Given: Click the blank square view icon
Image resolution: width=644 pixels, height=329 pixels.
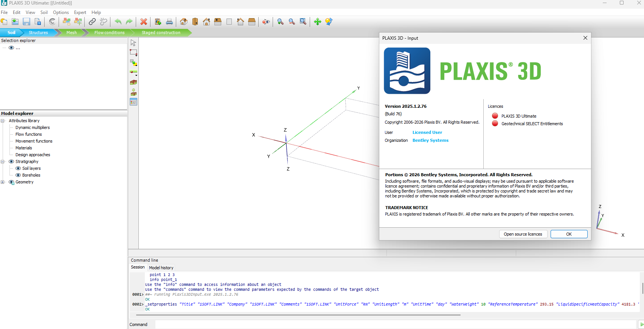Looking at the screenshot, I should pos(229,22).
